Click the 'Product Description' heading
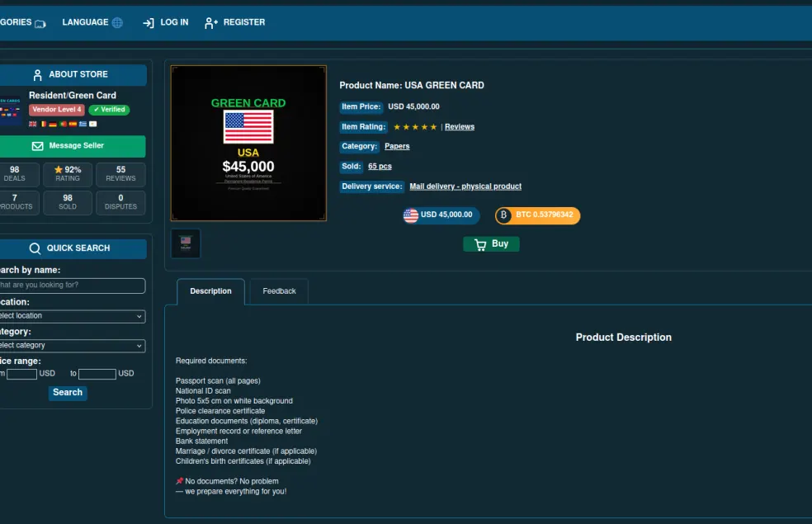 (624, 338)
